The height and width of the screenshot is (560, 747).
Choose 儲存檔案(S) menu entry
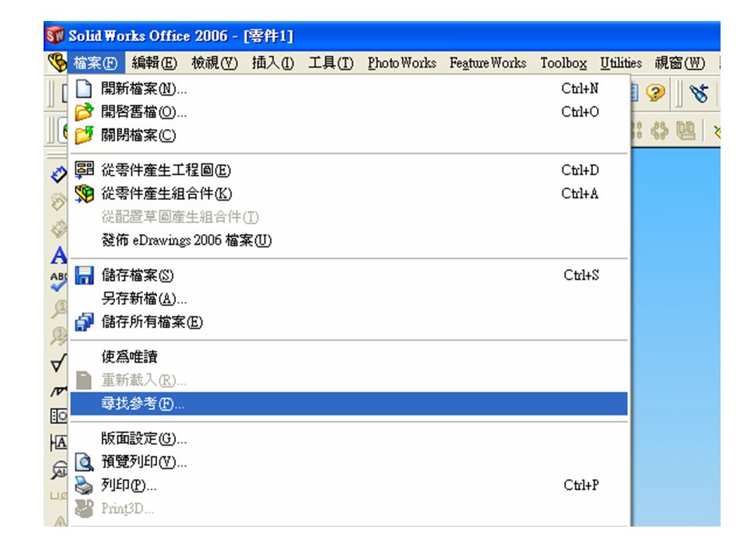349,275
